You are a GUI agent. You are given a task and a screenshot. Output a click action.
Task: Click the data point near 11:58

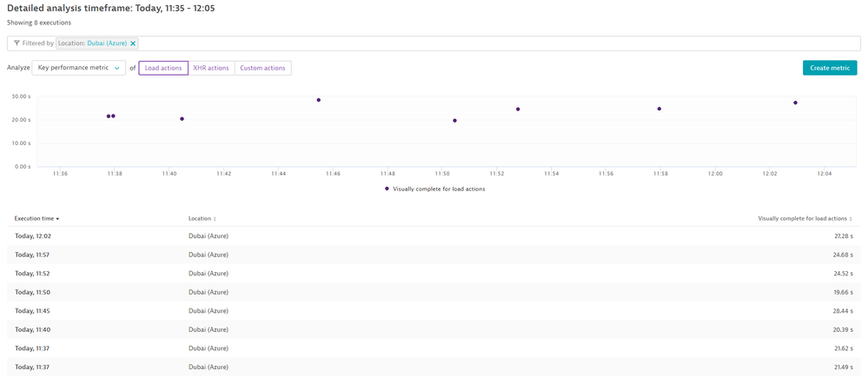(x=659, y=109)
